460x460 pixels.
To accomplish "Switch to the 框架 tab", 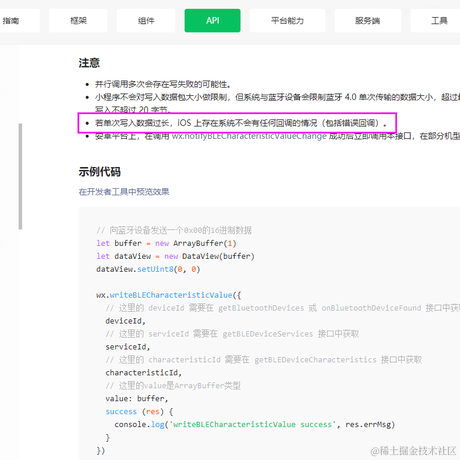I will [x=78, y=21].
